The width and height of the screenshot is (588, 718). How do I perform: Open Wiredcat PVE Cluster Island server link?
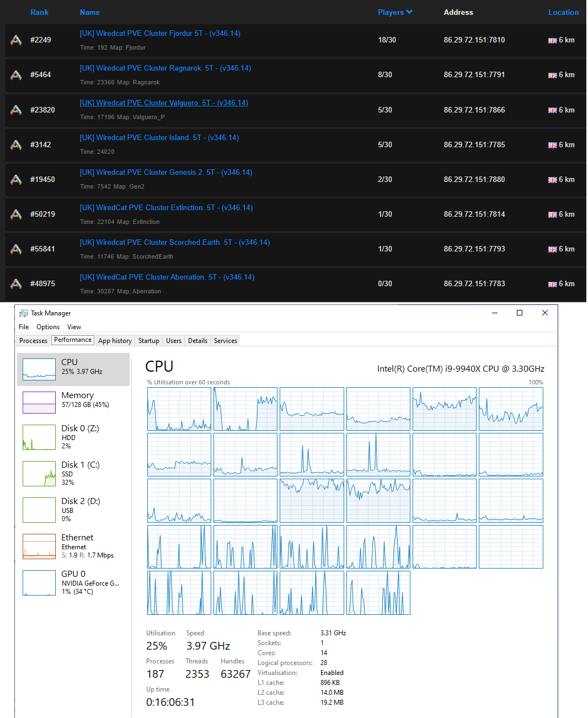click(159, 138)
